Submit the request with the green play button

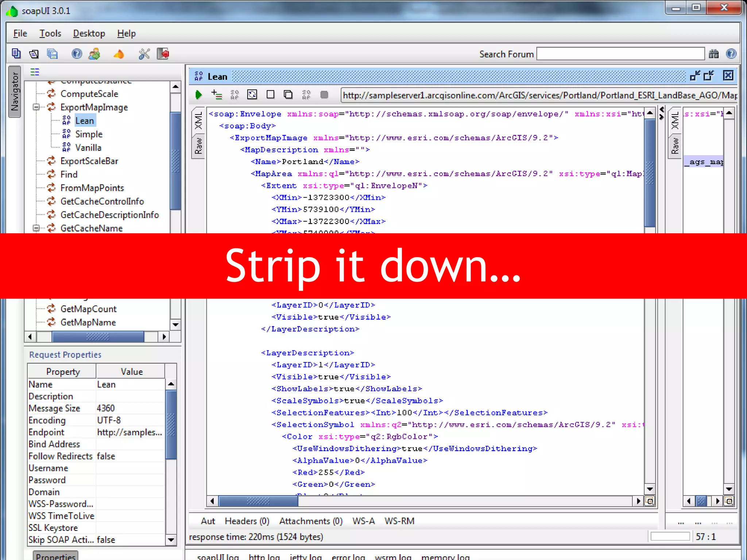tap(198, 95)
